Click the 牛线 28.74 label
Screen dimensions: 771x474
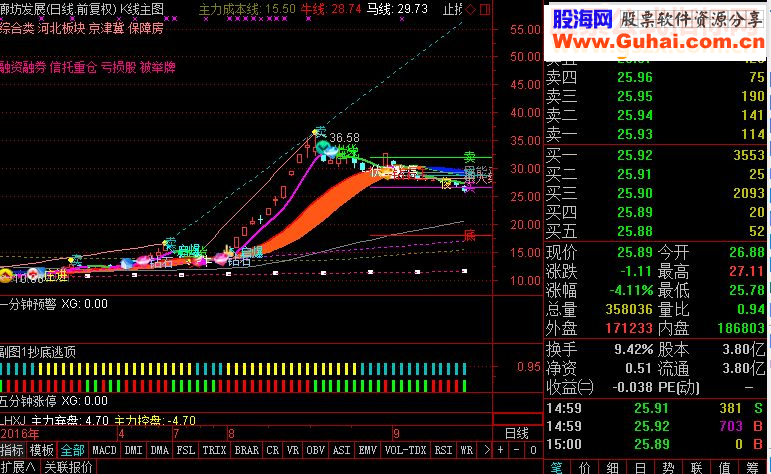331,9
